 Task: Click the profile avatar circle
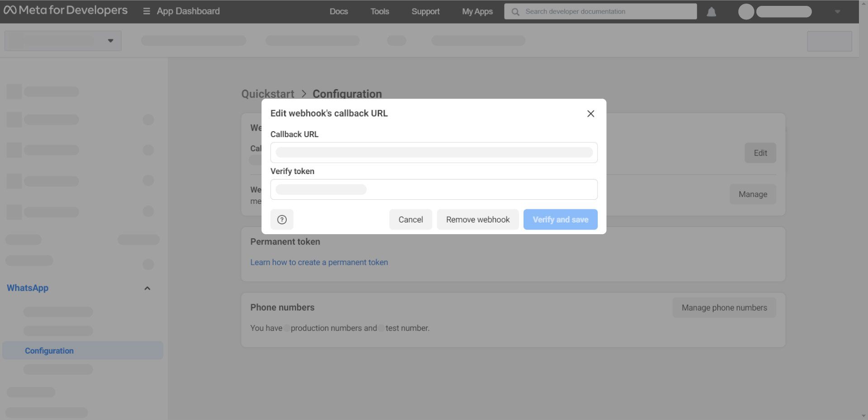[746, 12]
